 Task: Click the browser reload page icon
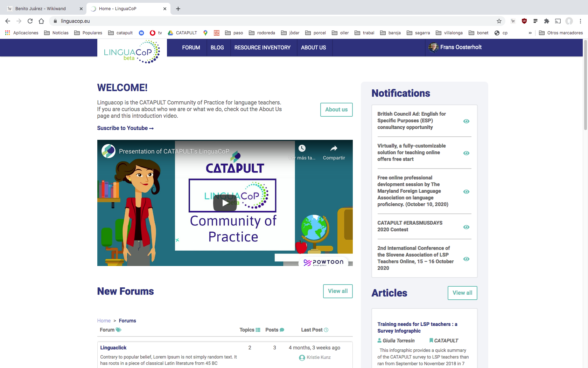coord(30,21)
